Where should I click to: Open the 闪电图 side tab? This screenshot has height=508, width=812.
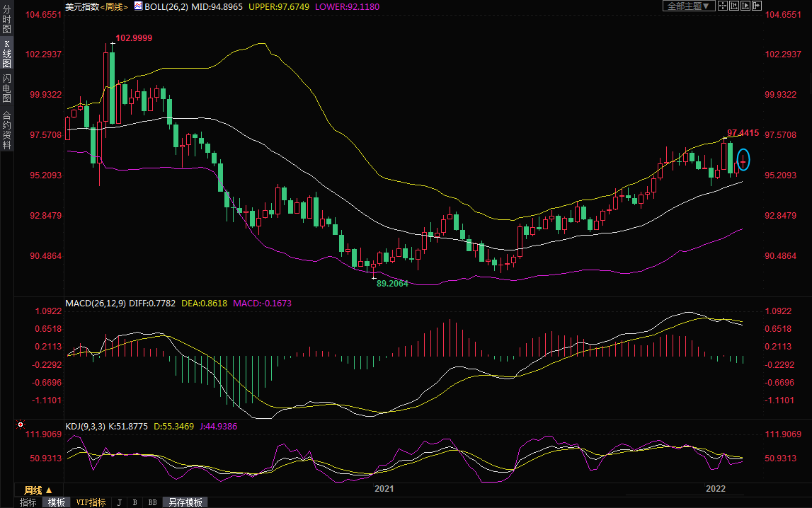coord(6,87)
